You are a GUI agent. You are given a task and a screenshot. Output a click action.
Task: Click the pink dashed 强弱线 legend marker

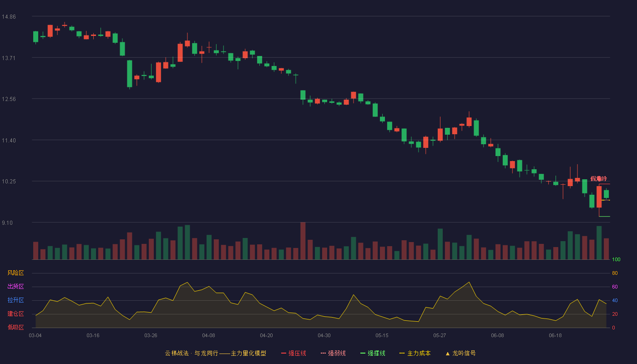[323, 353]
